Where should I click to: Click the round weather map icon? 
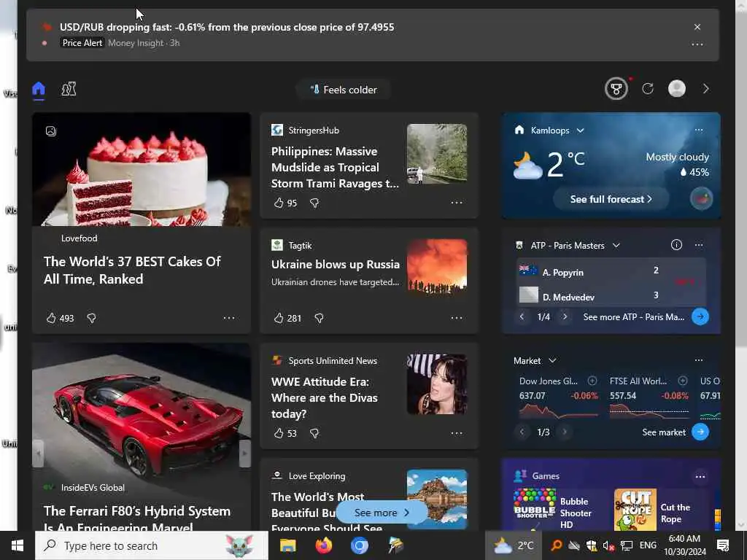click(x=701, y=199)
